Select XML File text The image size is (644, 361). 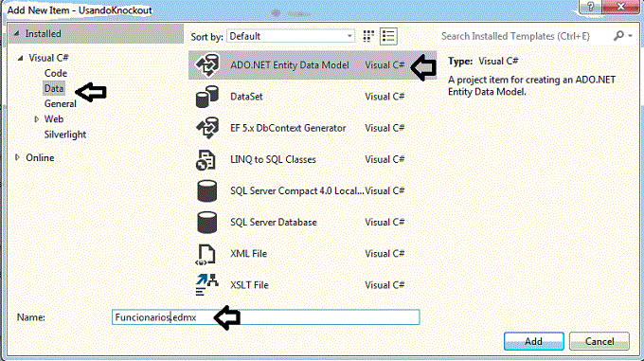click(248, 254)
